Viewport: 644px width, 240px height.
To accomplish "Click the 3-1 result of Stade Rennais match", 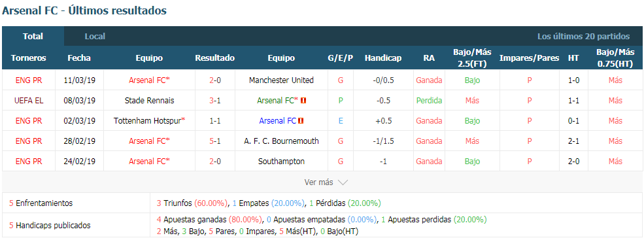I will pyautogui.click(x=215, y=100).
